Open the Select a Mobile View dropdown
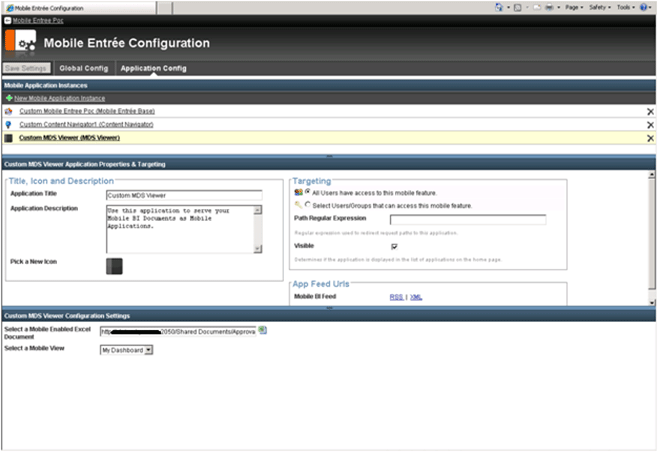The width and height of the screenshot is (658, 452). click(126, 350)
